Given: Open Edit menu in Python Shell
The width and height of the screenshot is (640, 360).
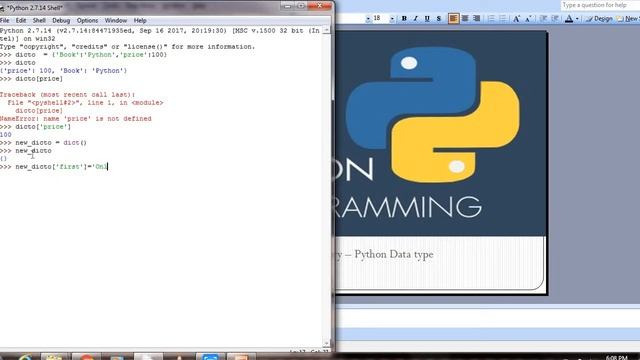Looking at the screenshot, I should (x=21, y=20).
